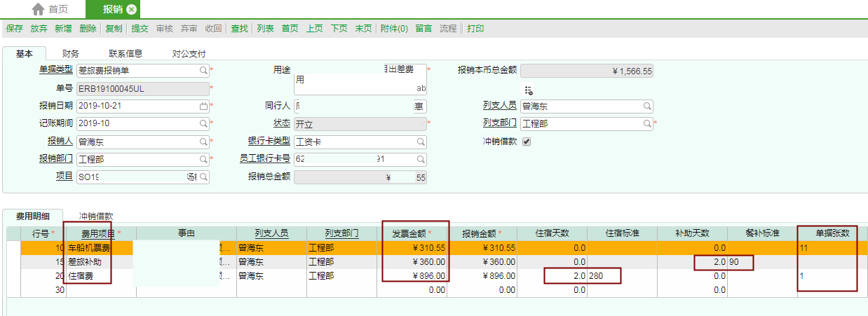
Task: Open calendar picker for 报销日期
Action: click(x=203, y=107)
